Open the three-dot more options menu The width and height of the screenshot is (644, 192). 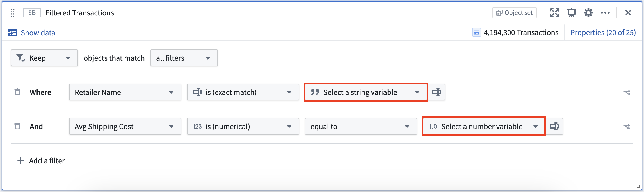click(x=605, y=13)
